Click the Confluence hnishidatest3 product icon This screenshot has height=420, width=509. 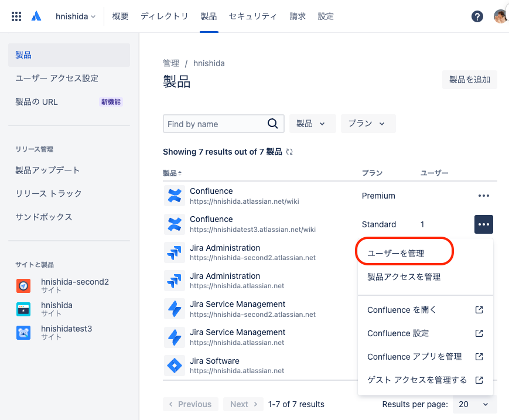pyautogui.click(x=175, y=224)
